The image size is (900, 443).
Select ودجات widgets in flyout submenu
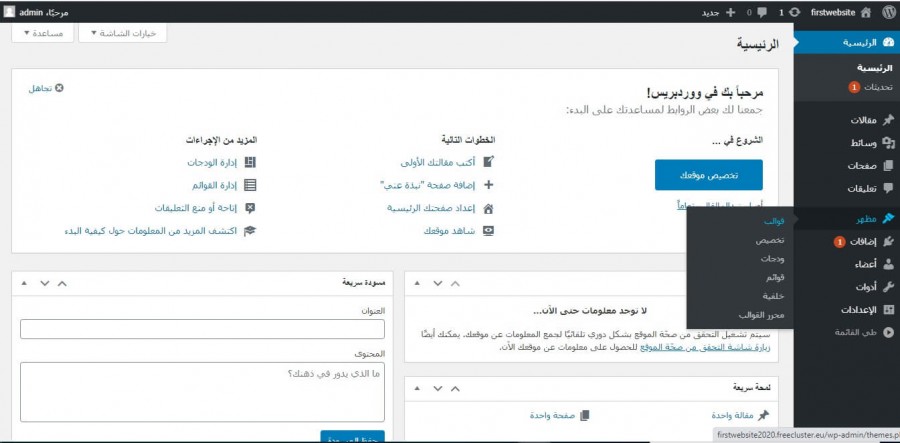[x=773, y=259]
